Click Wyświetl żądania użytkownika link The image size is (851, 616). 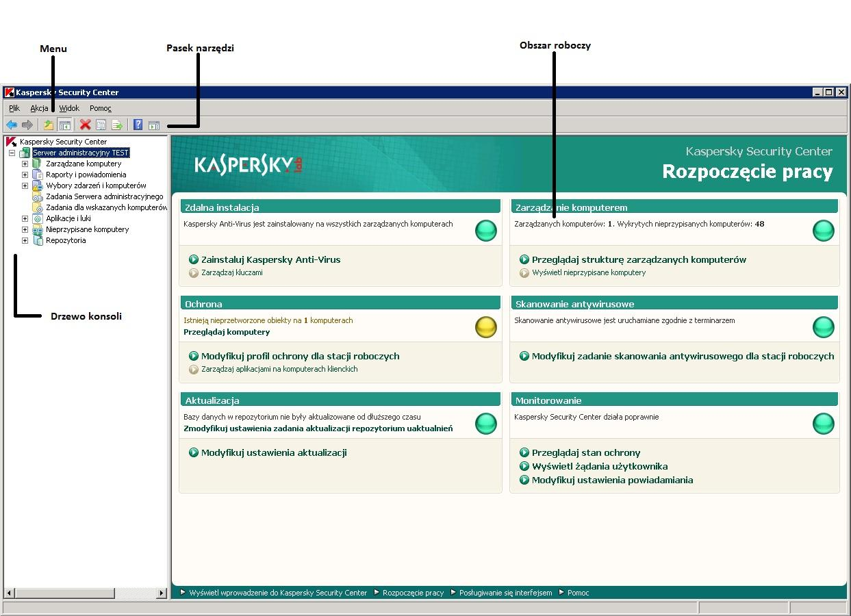600,466
